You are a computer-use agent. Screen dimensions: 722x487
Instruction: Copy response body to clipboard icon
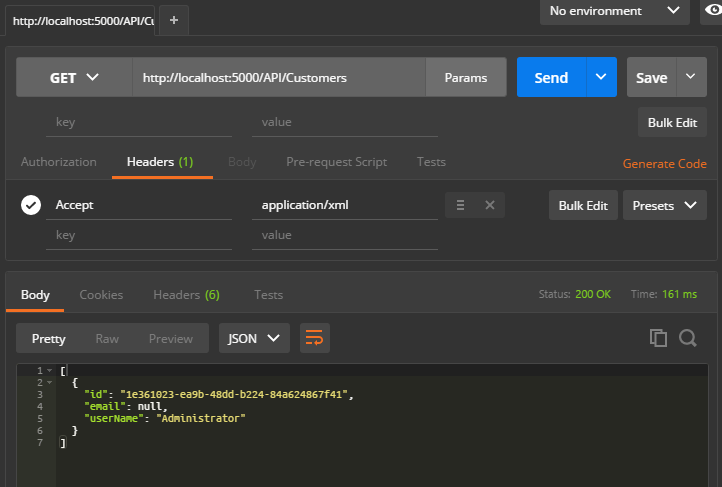(658, 338)
